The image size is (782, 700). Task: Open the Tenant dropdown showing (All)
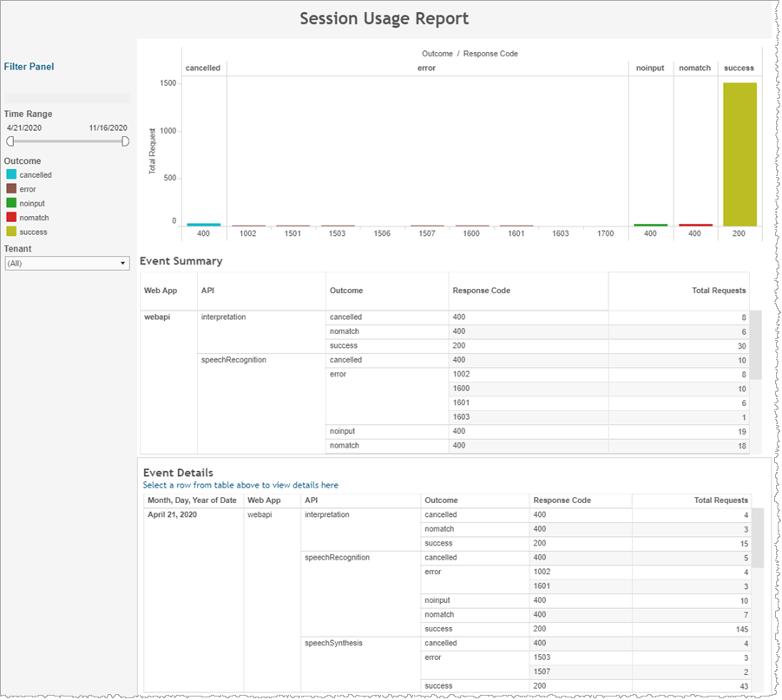point(67,263)
